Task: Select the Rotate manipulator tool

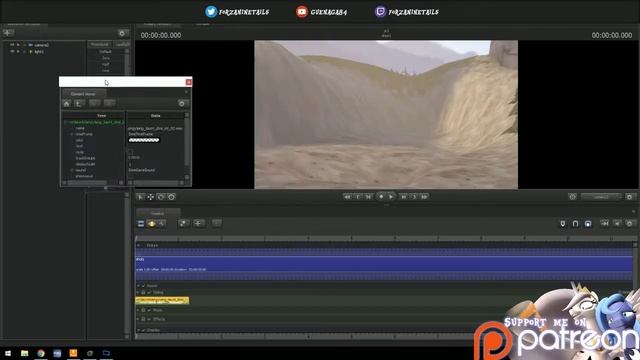Action: 161,197
